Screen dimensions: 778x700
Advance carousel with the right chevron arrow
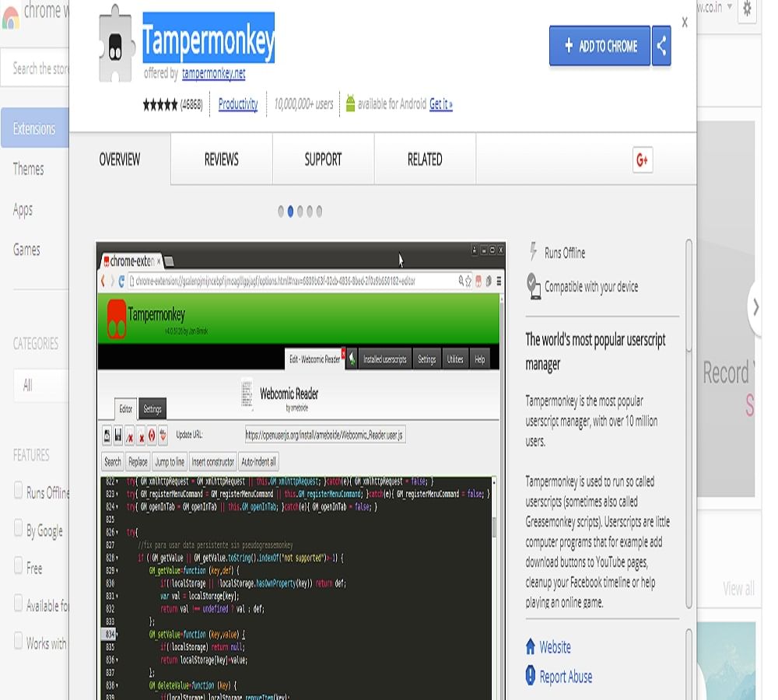click(x=755, y=306)
